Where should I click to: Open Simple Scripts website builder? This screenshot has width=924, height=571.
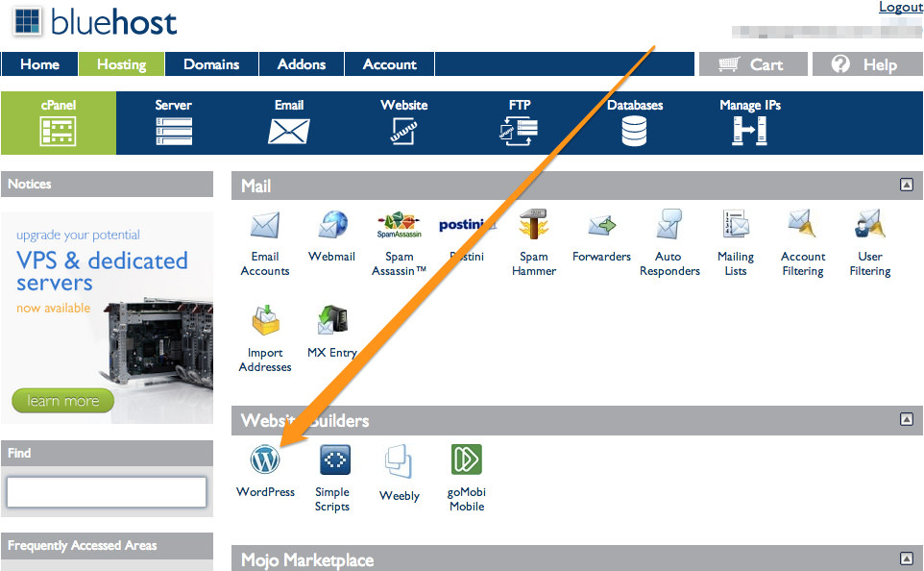point(334,459)
